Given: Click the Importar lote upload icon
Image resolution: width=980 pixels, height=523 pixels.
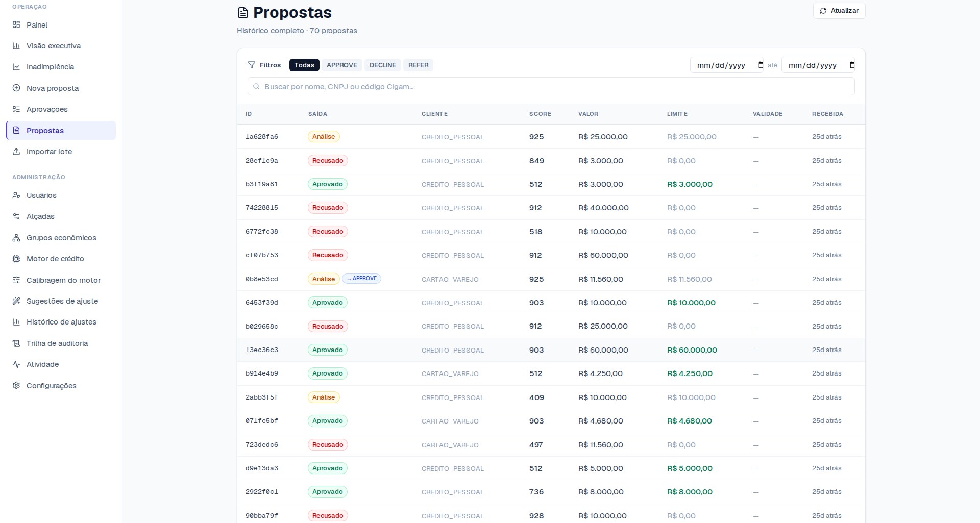Looking at the screenshot, I should 16,152.
